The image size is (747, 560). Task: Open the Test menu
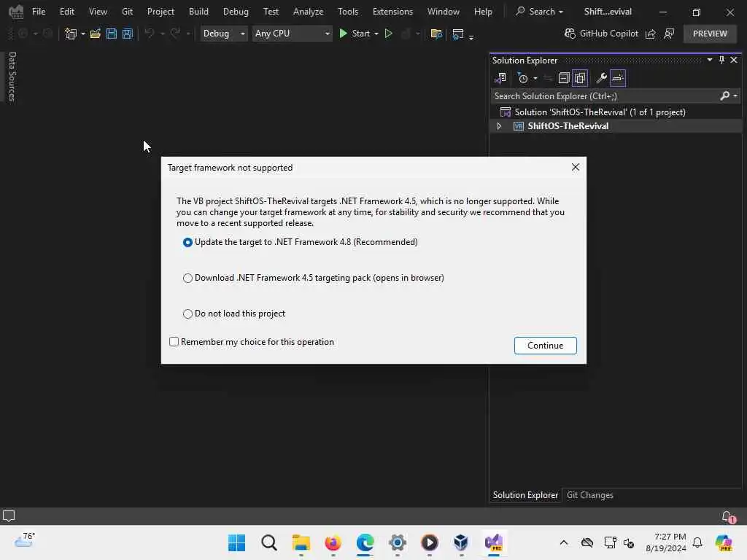(271, 12)
